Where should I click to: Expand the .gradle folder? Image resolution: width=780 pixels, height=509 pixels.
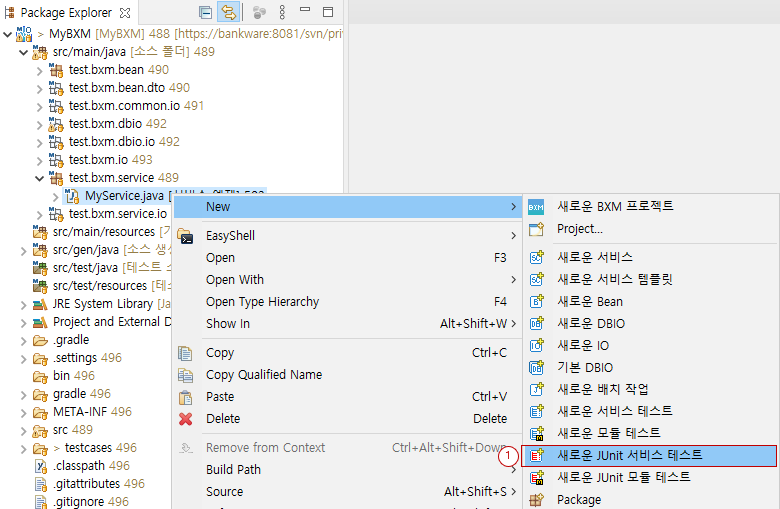tap(23, 341)
